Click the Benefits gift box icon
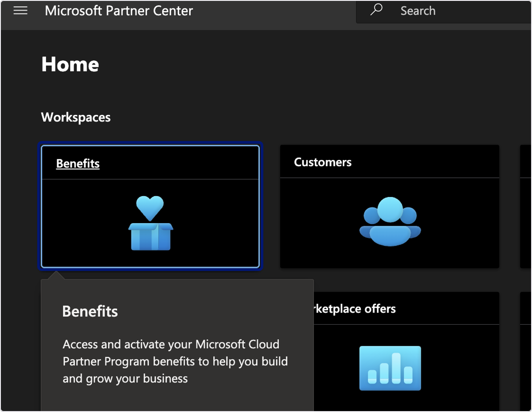 [151, 224]
